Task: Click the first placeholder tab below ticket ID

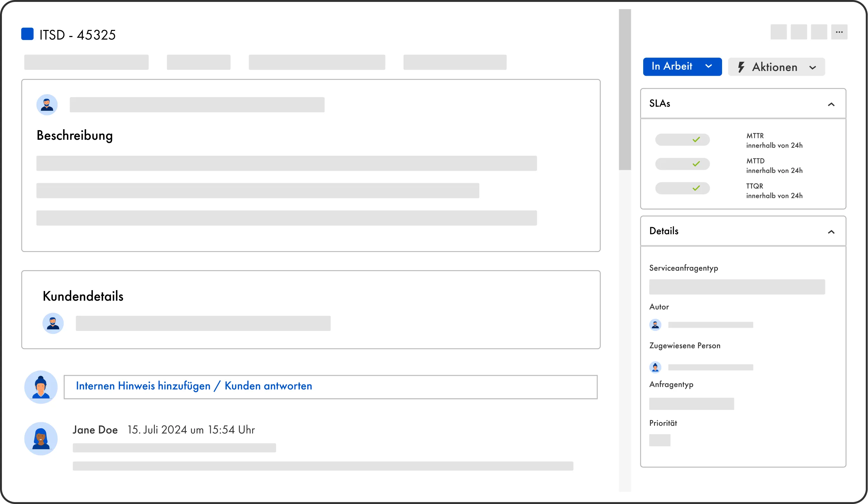Action: click(86, 62)
